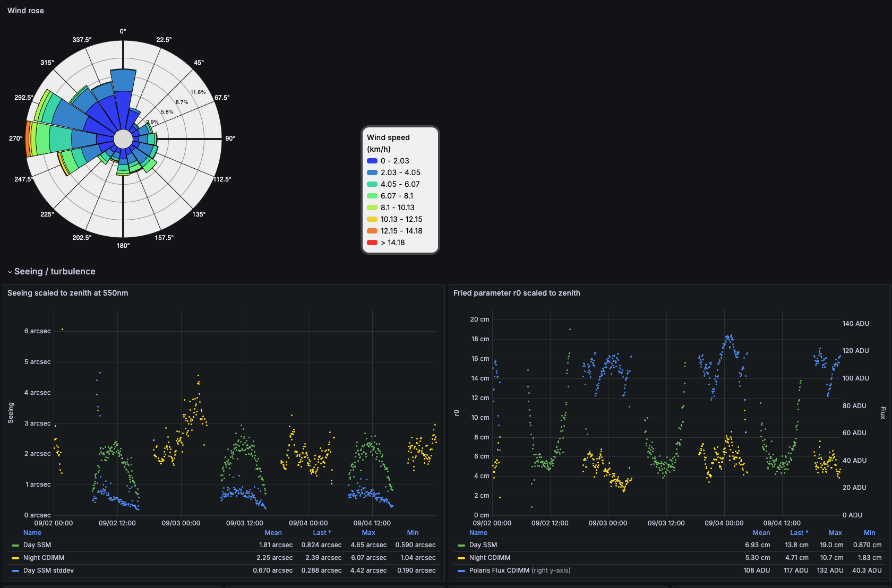Click the center hub of the wind rose

pyautogui.click(x=123, y=139)
